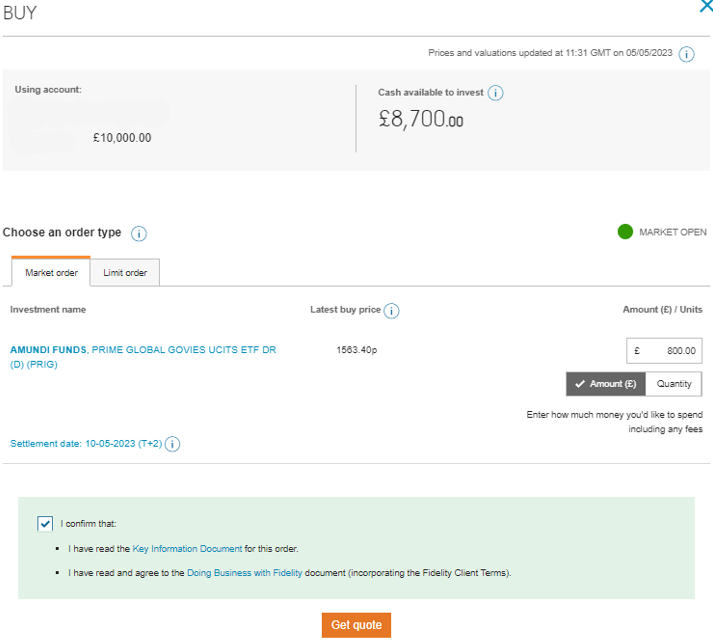
Task: Open the Key Information Document link
Action: tap(187, 549)
